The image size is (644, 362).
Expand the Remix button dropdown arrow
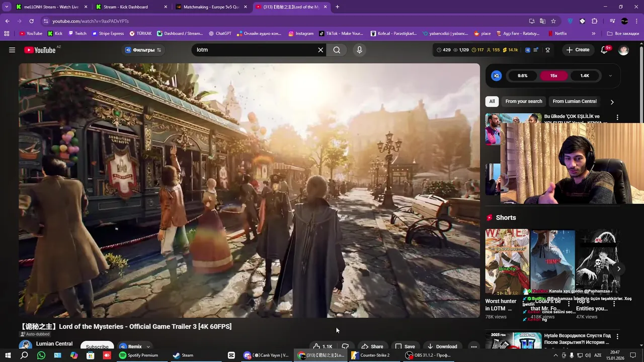click(148, 346)
